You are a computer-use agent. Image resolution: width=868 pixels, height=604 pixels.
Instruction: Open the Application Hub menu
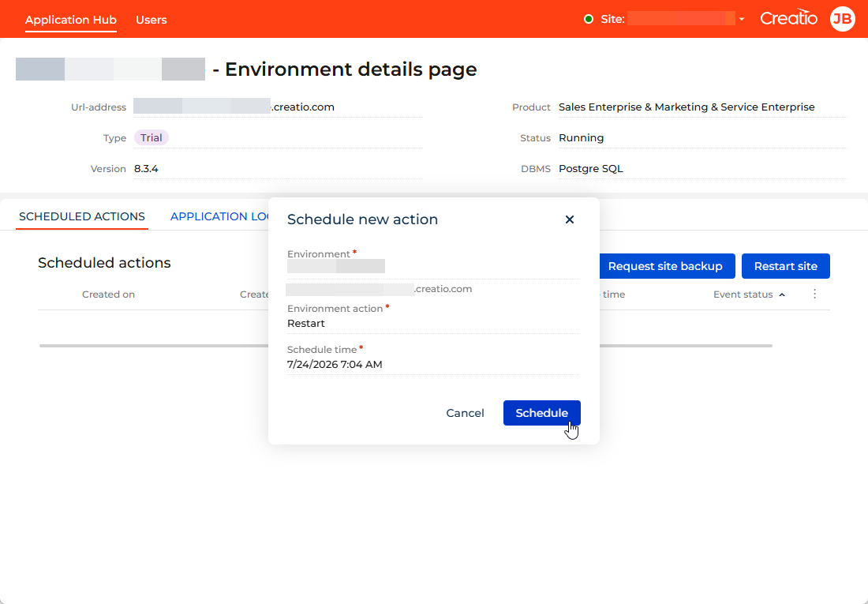pos(71,20)
